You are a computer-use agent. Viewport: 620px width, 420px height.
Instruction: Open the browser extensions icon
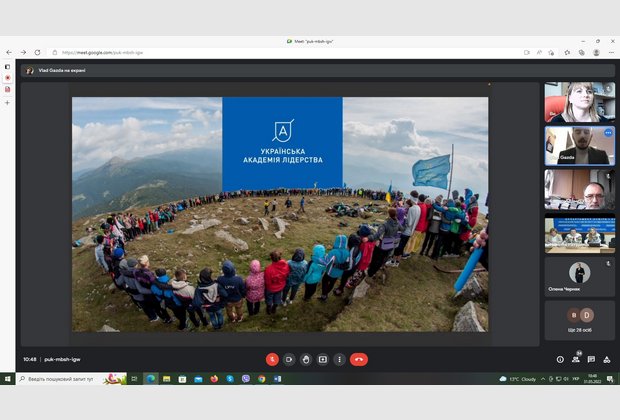[567, 52]
